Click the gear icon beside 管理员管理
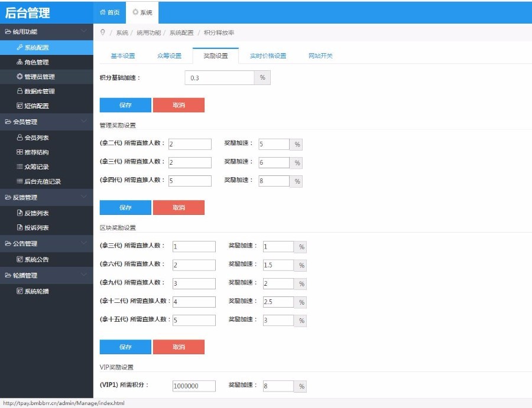This screenshot has width=532, height=408. click(20, 77)
